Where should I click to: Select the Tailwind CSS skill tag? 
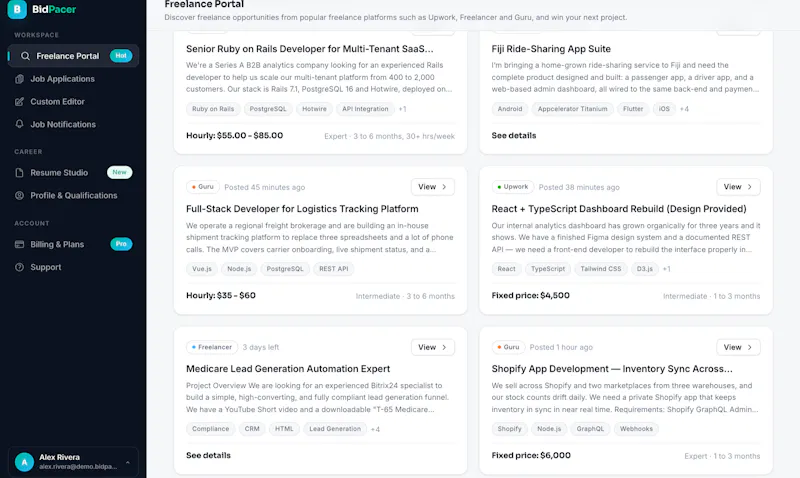601,269
